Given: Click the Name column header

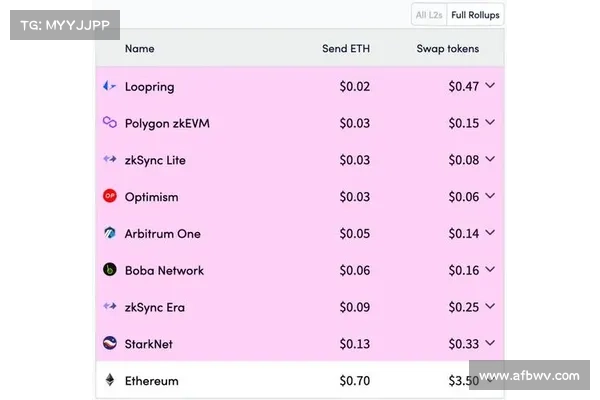Looking at the screenshot, I should point(139,48).
